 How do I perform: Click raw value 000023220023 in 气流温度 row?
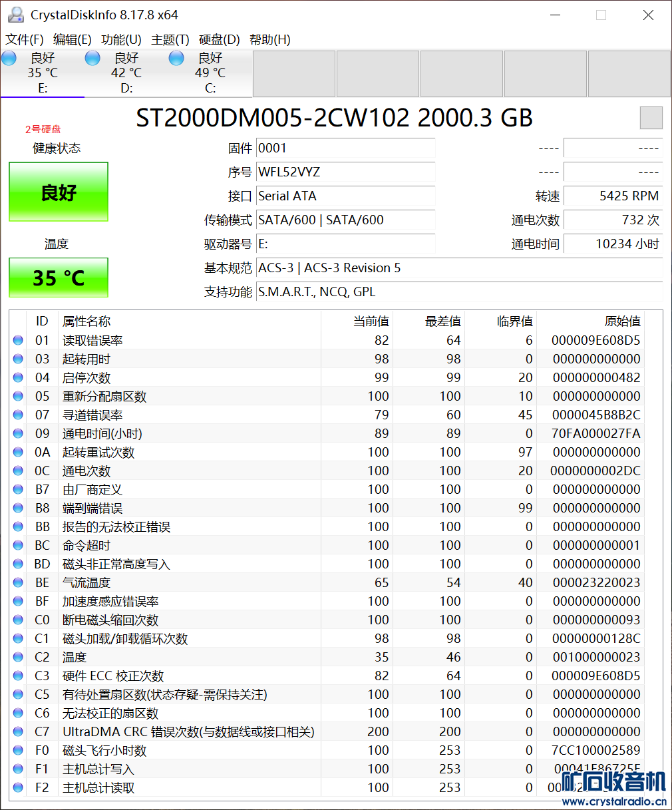(x=596, y=582)
